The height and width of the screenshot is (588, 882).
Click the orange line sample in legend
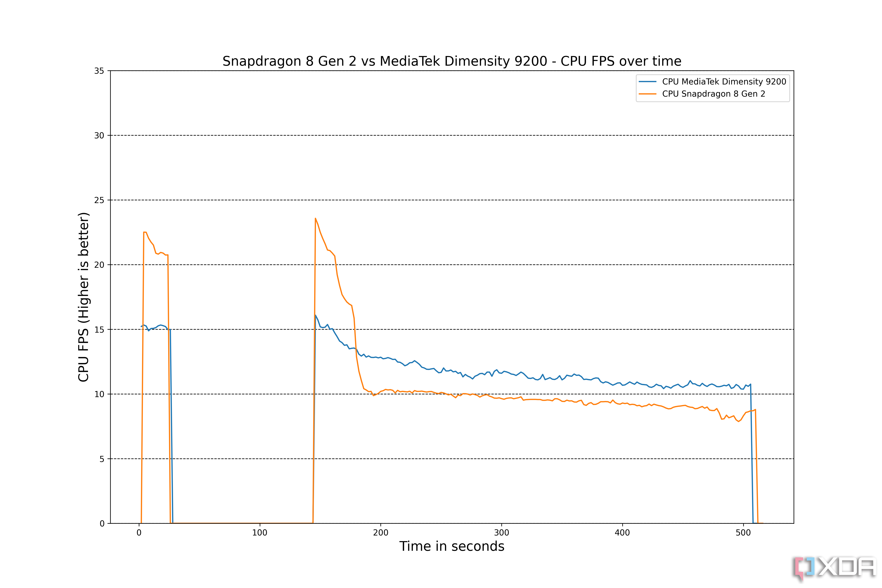(648, 94)
